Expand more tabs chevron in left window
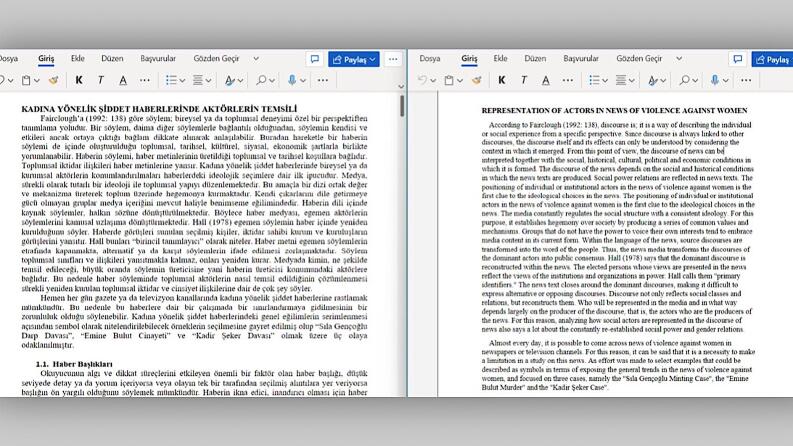Image resolution: width=793 pixels, height=446 pixels. pos(256,59)
